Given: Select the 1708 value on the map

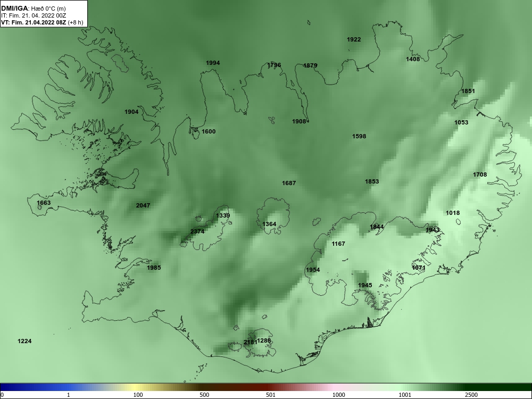Looking at the screenshot, I should pyautogui.click(x=480, y=174).
